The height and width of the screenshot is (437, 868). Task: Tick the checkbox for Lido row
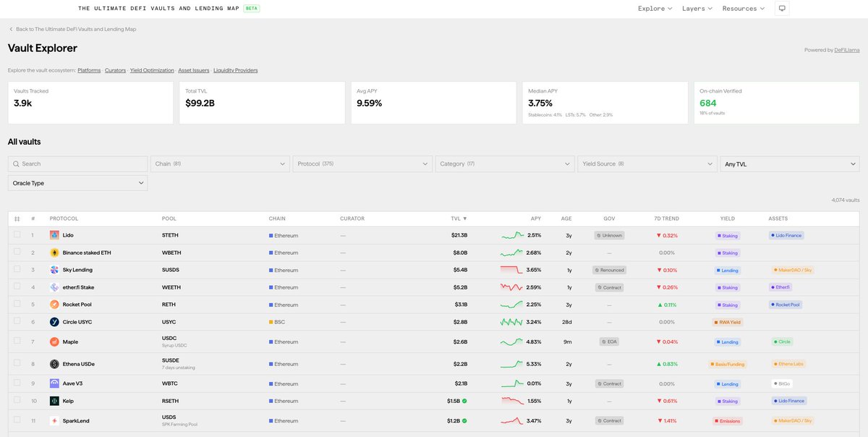pos(17,234)
